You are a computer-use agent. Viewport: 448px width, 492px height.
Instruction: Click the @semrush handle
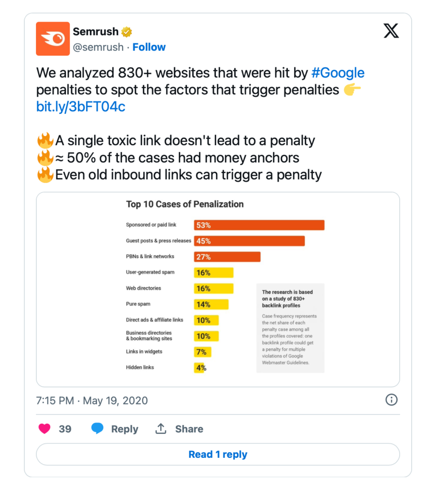pyautogui.click(x=98, y=47)
